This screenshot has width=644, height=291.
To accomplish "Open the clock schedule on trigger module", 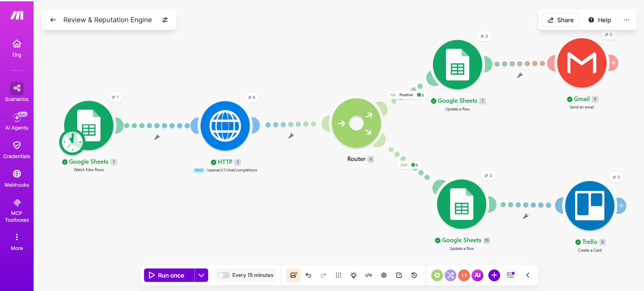I will pos(72,142).
